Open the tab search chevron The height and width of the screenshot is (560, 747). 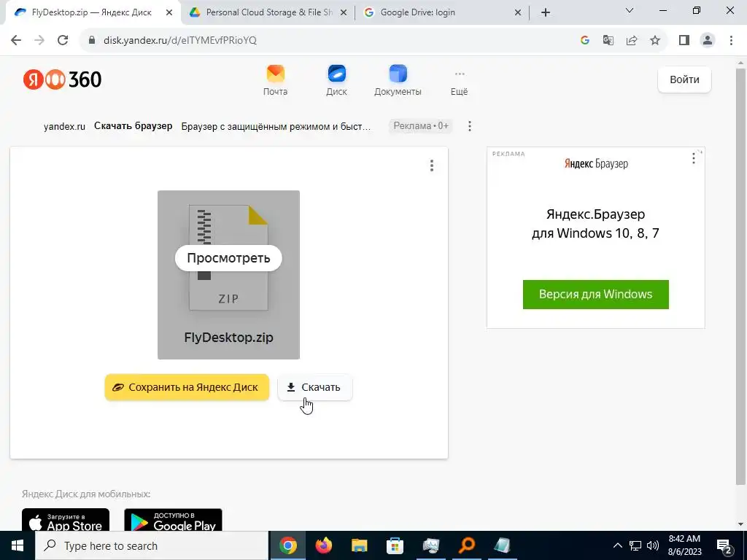coord(630,10)
